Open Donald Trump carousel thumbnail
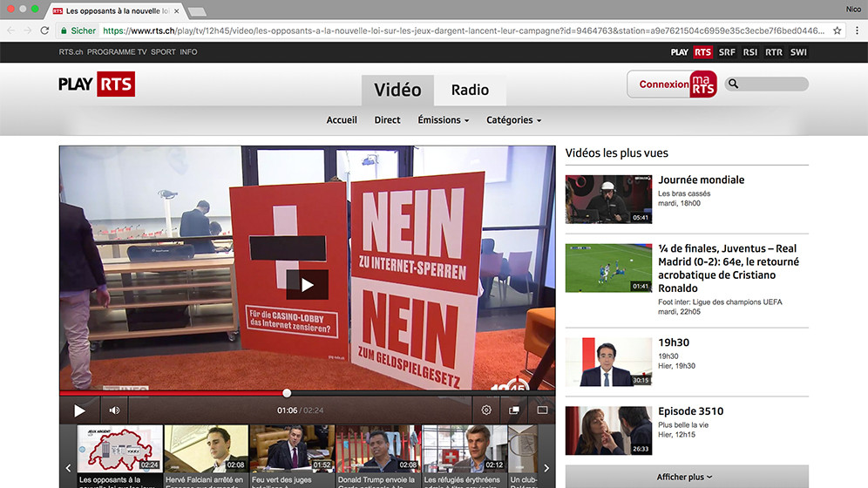This screenshot has height=488, width=868. click(378, 449)
